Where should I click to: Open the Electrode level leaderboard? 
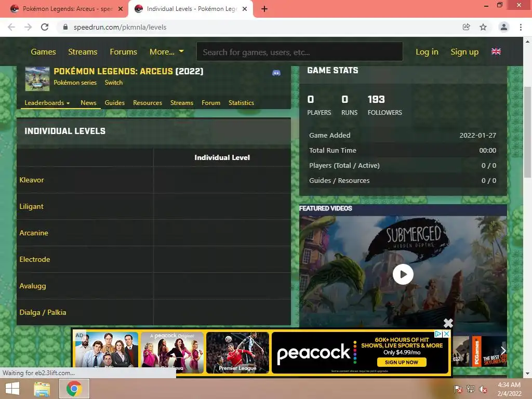pos(35,259)
